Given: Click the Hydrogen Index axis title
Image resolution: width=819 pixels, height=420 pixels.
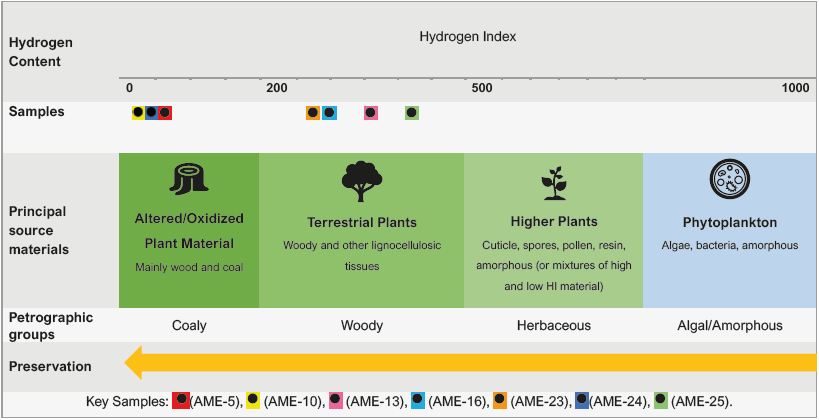Looking at the screenshot, I should [467, 37].
